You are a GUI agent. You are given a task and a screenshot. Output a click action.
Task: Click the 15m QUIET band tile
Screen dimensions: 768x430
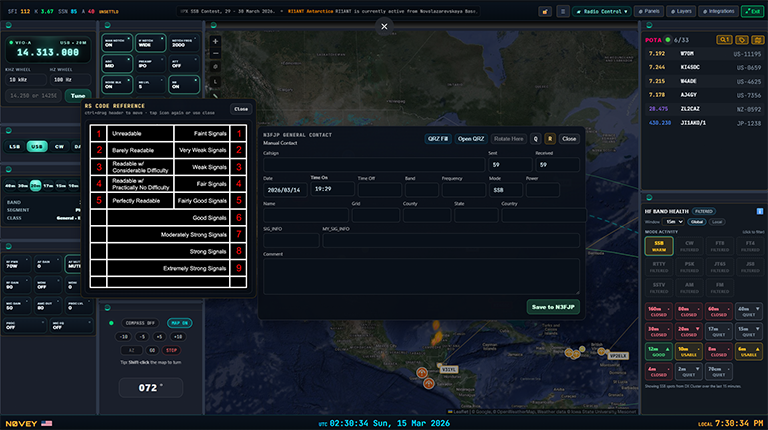pyautogui.click(x=748, y=331)
